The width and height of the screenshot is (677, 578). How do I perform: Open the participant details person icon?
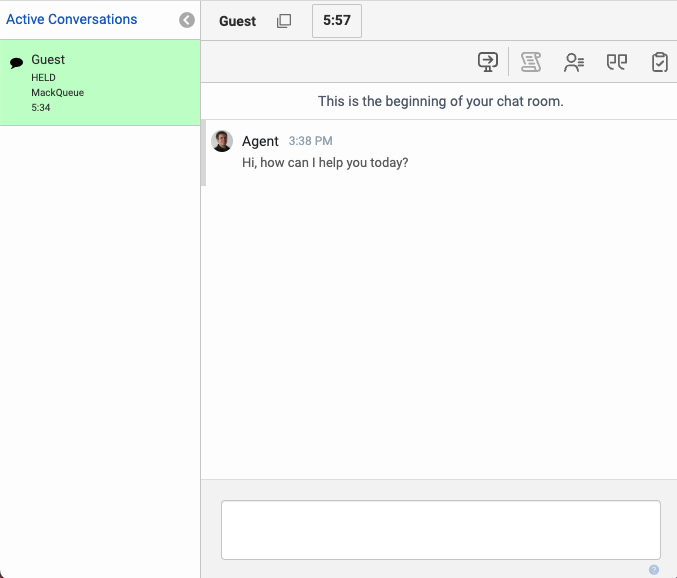tap(574, 62)
